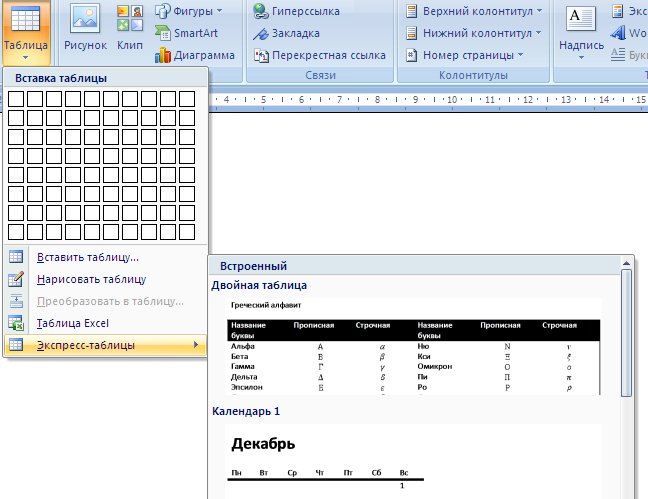Click the Гиперссылка hyperlink button

tap(296, 11)
